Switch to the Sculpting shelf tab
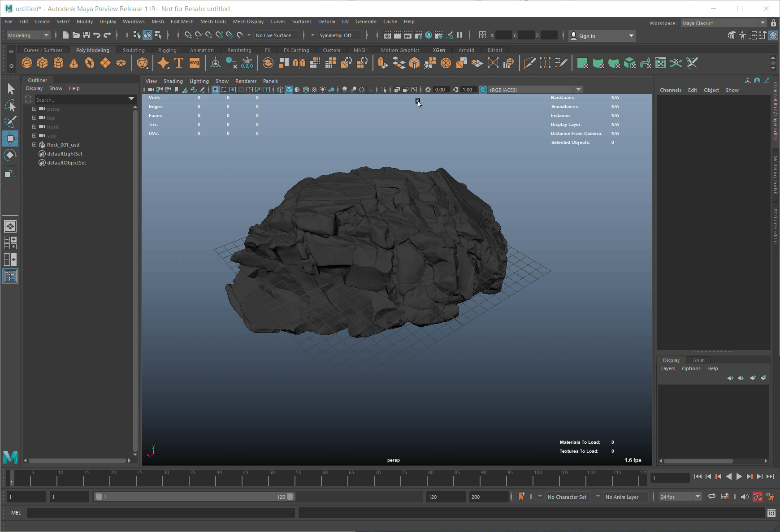The image size is (780, 532). coord(134,50)
